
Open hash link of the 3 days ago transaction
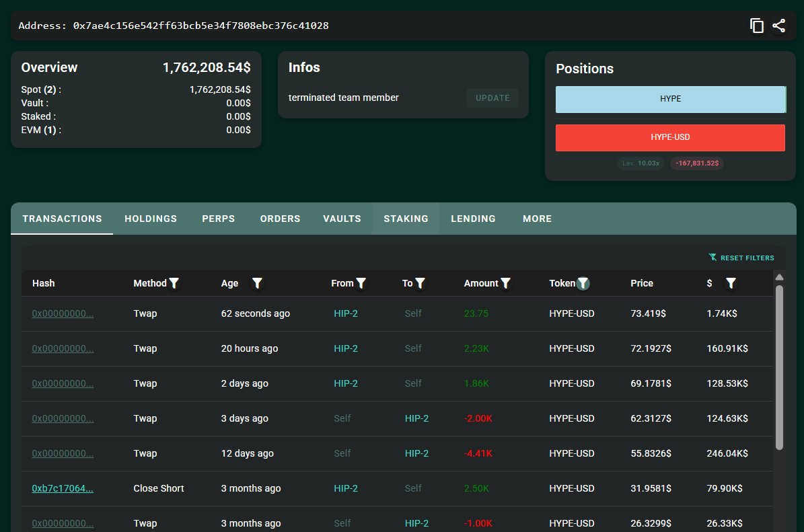click(x=63, y=418)
